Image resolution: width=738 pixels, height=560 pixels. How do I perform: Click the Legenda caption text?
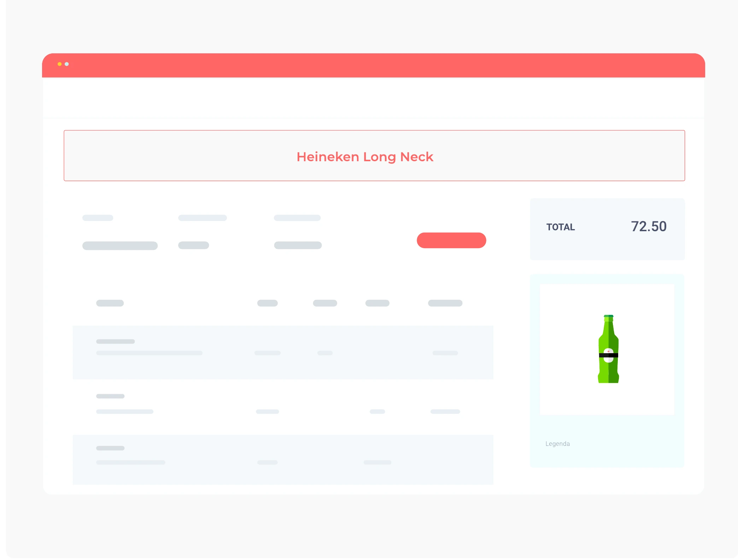tap(557, 444)
